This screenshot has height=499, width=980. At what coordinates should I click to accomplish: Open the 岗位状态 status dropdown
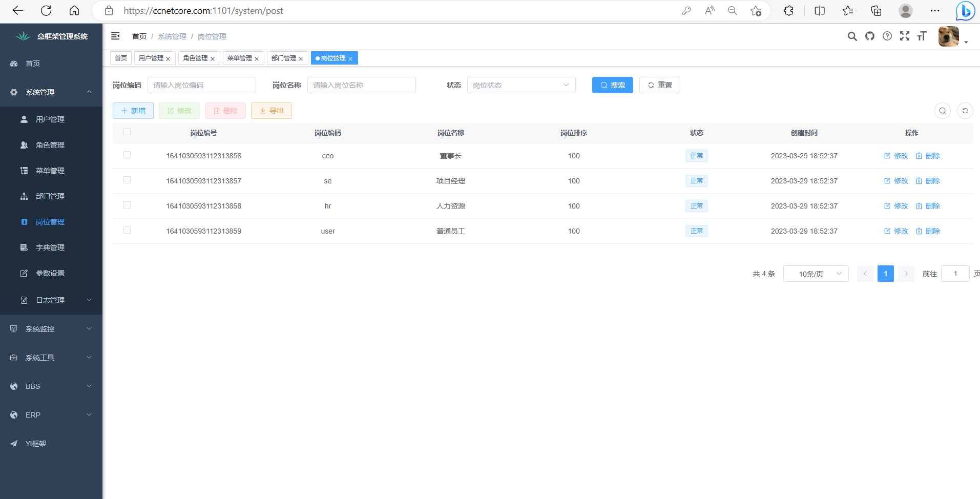point(521,85)
